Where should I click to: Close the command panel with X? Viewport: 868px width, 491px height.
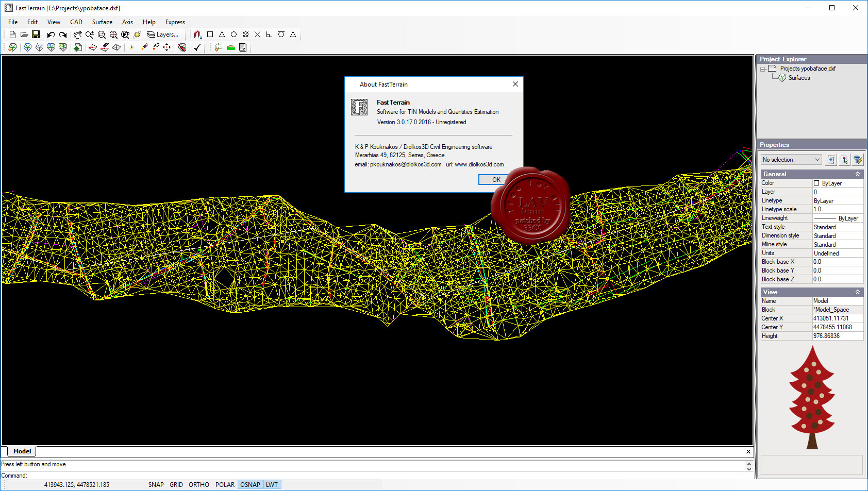point(748,452)
